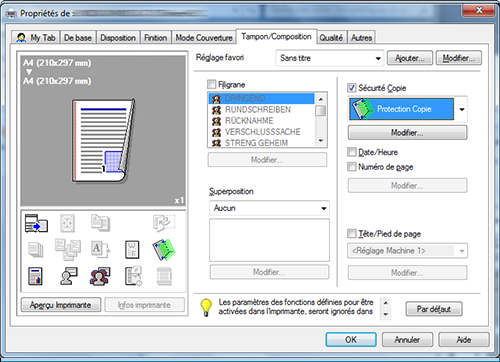The image size is (500, 362).
Task: Click the yellow light bulb hint icon
Action: 206,307
